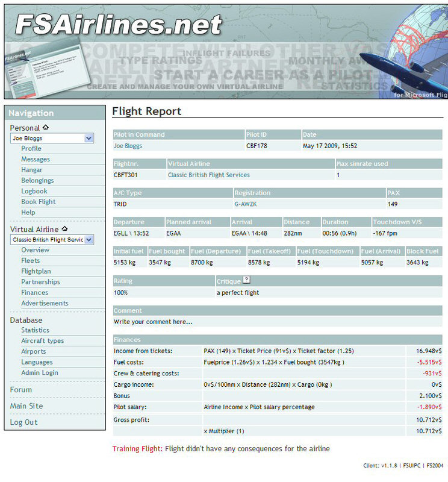Select Languages in the Database section
The height and width of the screenshot is (482, 448).
coord(37,362)
